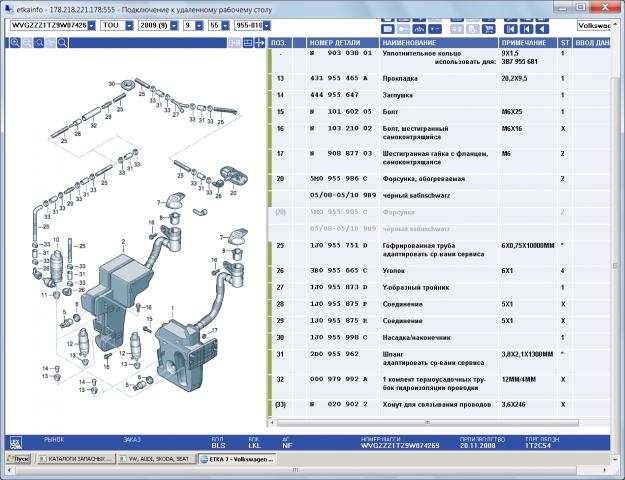Click the blank window toolbar icon
This screenshot has height=480, width=625.
388,29
